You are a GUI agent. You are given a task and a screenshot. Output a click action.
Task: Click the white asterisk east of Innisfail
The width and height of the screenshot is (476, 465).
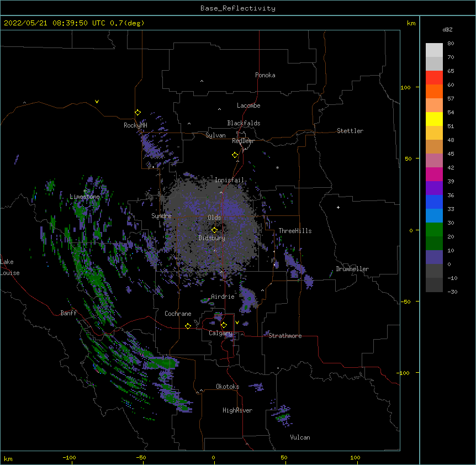pos(277,167)
